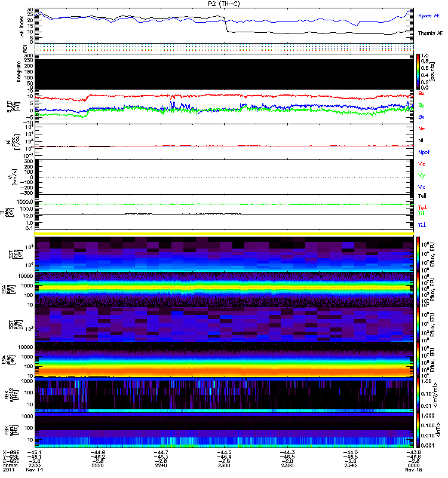Click the green Viy velocity label

pyautogui.click(x=422, y=174)
